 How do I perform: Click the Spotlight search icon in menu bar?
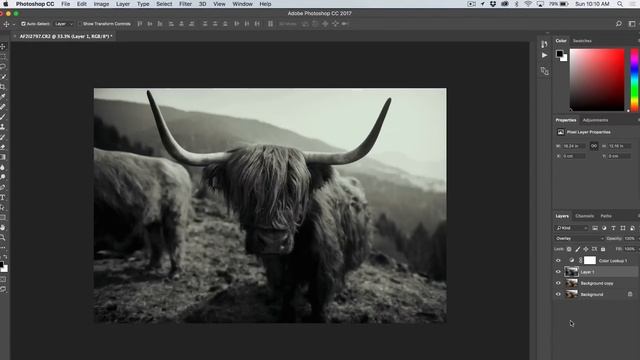click(x=620, y=4)
